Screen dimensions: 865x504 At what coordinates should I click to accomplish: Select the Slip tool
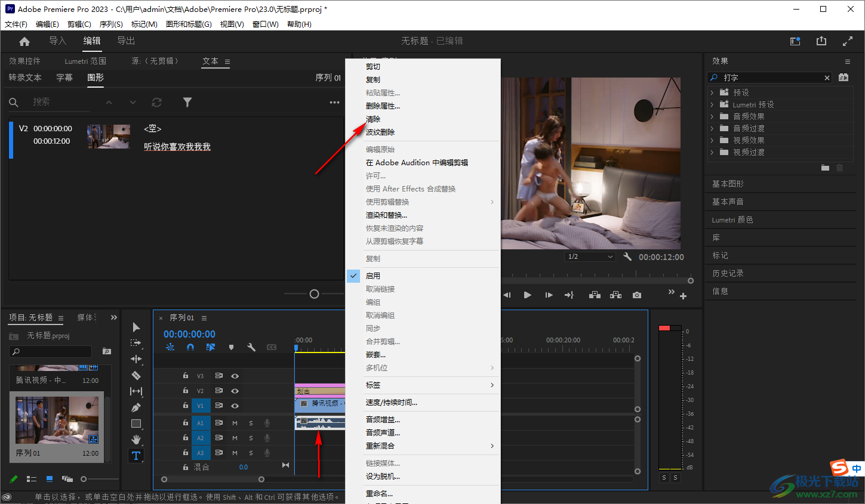tap(136, 391)
